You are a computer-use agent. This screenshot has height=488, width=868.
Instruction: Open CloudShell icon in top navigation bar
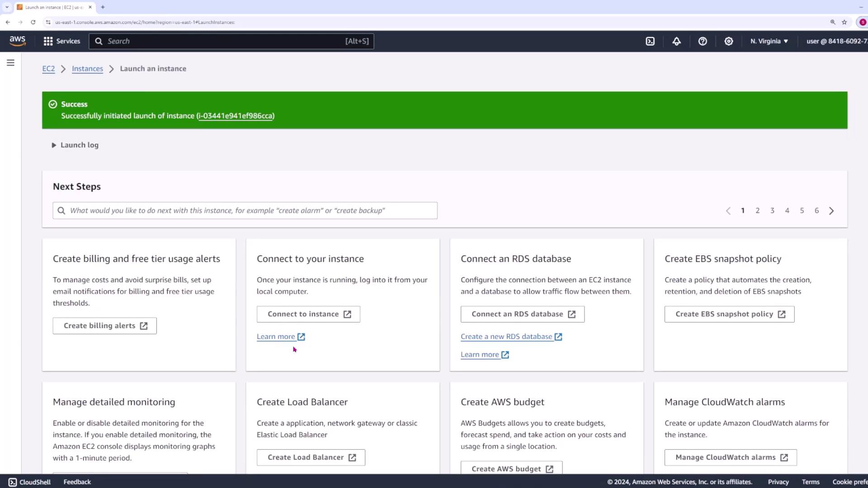(x=650, y=41)
